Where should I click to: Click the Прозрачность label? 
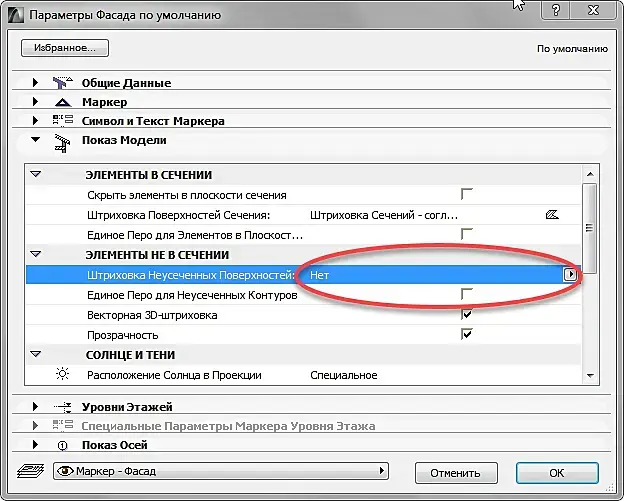click(x=123, y=335)
